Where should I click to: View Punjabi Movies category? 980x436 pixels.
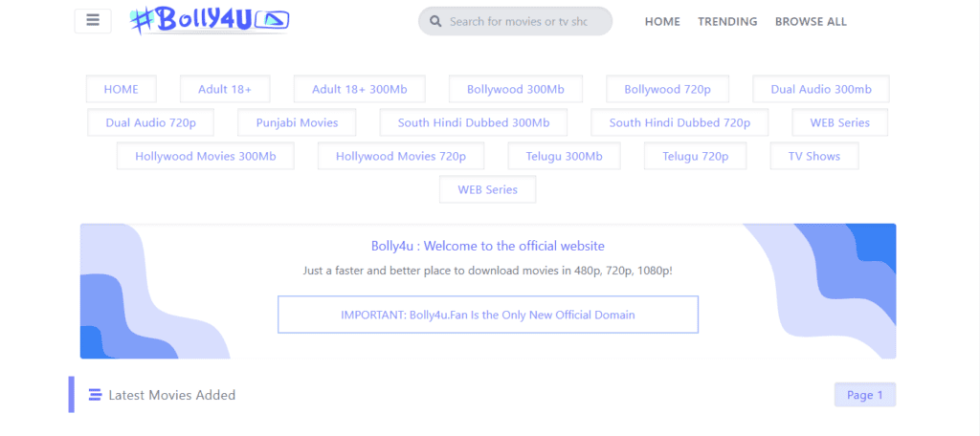click(297, 122)
